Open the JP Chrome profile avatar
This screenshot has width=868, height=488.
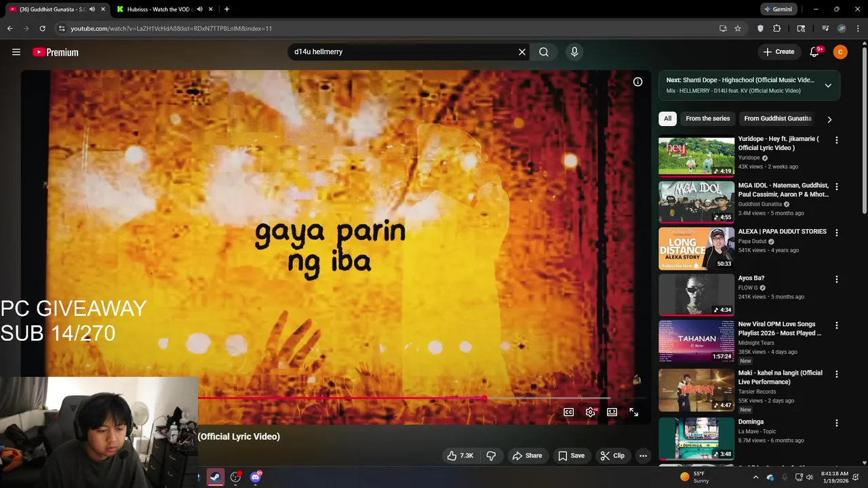click(842, 28)
